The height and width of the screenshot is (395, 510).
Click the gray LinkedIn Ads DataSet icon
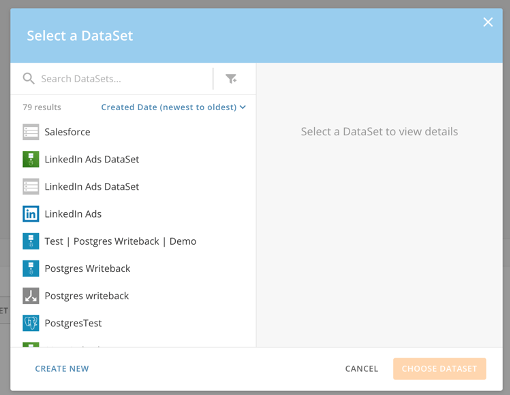point(31,187)
